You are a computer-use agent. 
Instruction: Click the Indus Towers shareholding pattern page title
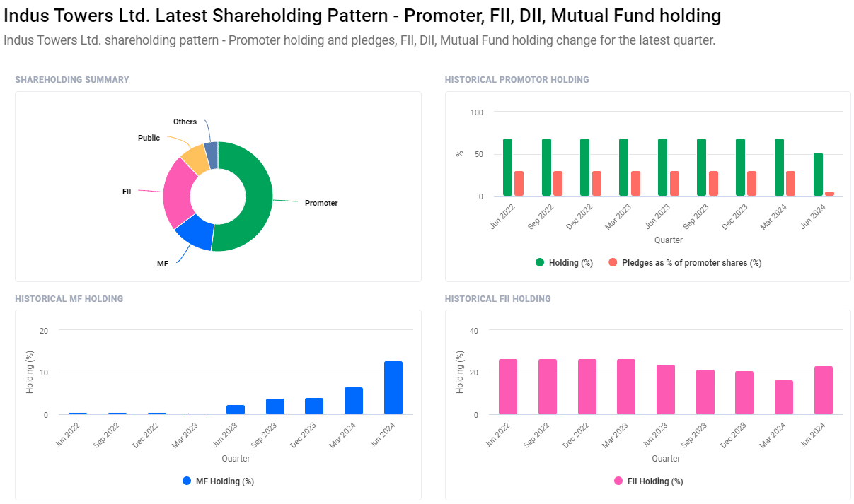(362, 16)
